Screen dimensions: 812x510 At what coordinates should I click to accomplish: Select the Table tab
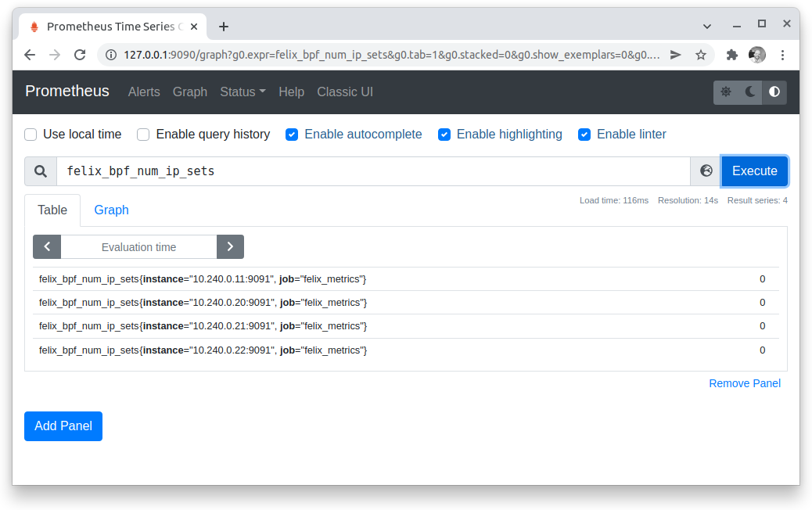pos(52,210)
